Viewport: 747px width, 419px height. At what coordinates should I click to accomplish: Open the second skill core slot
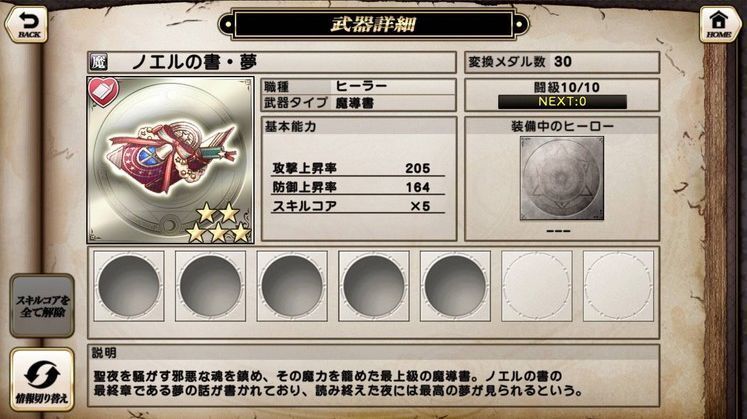pyautogui.click(x=210, y=286)
